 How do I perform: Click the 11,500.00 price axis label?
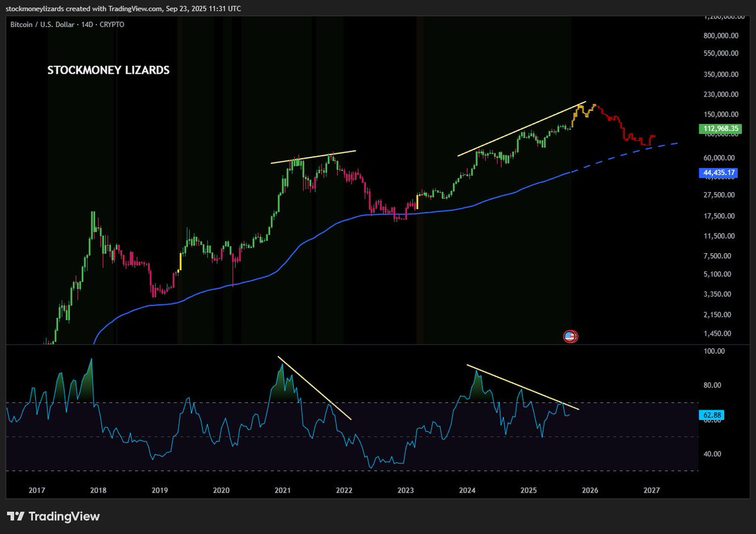coord(719,236)
